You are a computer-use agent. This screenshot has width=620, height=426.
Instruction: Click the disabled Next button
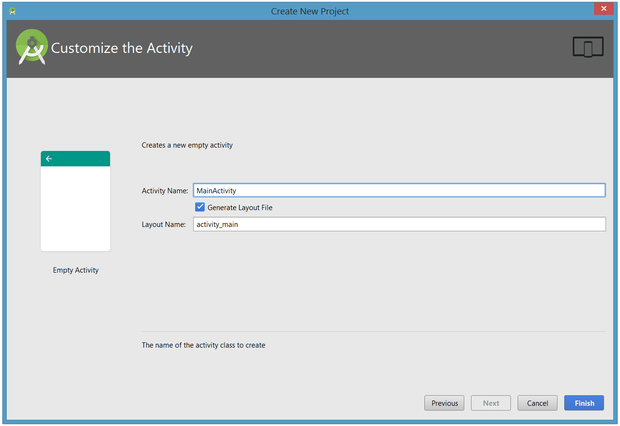(491, 403)
